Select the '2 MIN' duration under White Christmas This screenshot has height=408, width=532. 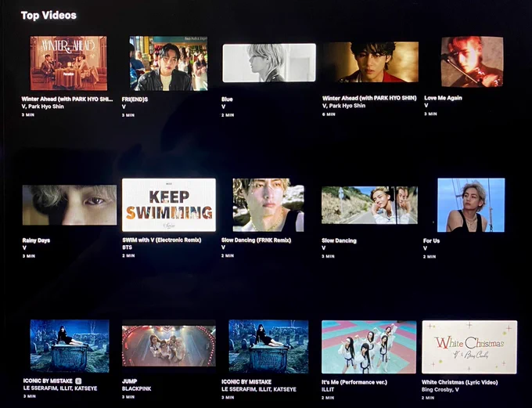click(x=428, y=398)
